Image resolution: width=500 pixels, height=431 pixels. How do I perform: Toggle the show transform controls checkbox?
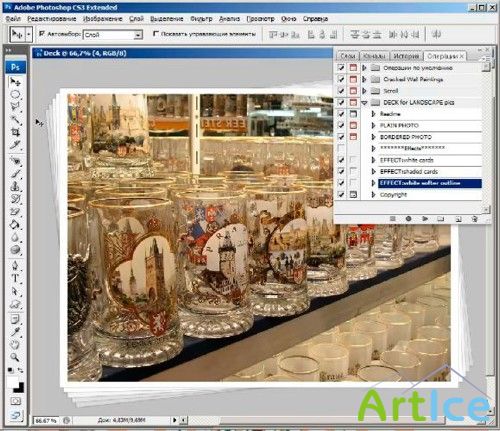[155, 34]
